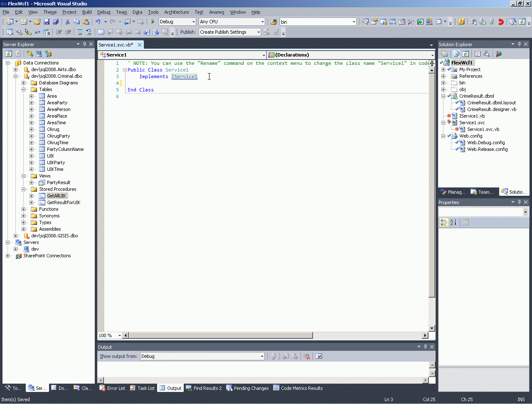This screenshot has width=532, height=404.
Task: Select the PartyResult view in Server Explorer
Action: (59, 182)
